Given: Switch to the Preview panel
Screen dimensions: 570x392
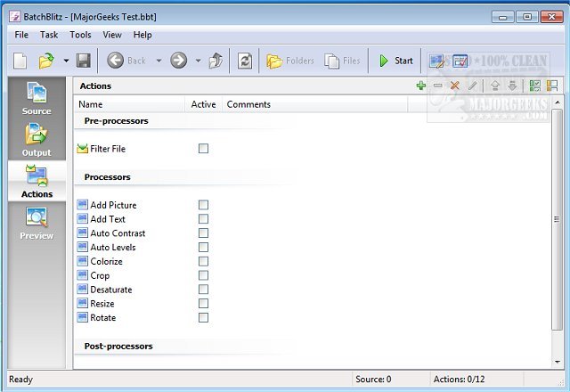Looking at the screenshot, I should [x=37, y=223].
